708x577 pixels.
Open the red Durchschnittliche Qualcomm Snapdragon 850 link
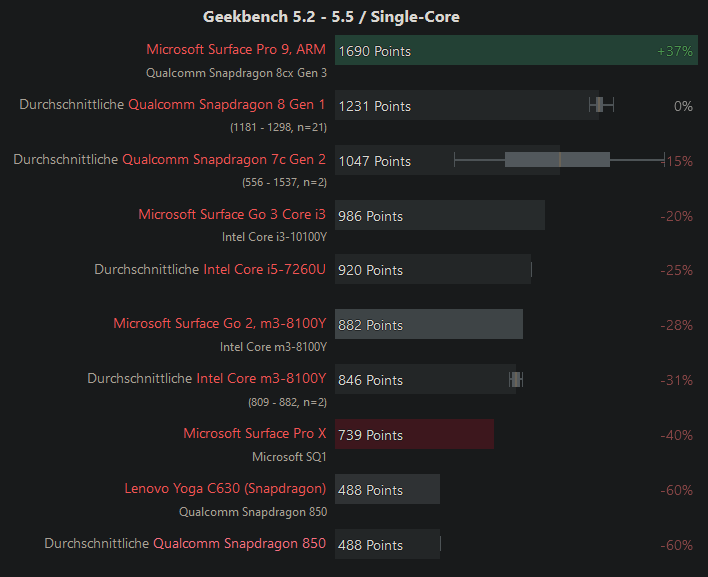(239, 544)
